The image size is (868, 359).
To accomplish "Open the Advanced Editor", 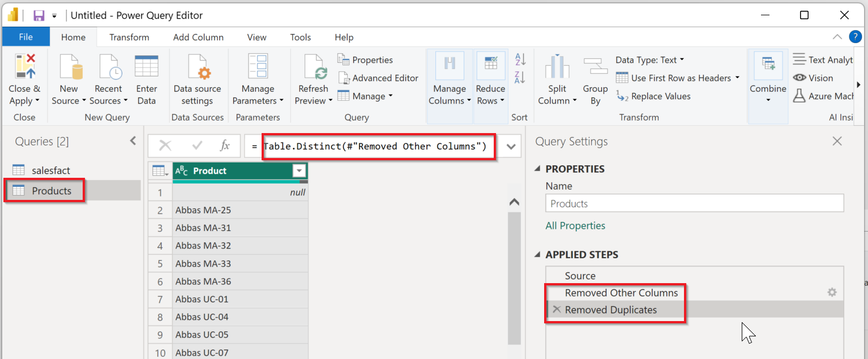I will (378, 78).
